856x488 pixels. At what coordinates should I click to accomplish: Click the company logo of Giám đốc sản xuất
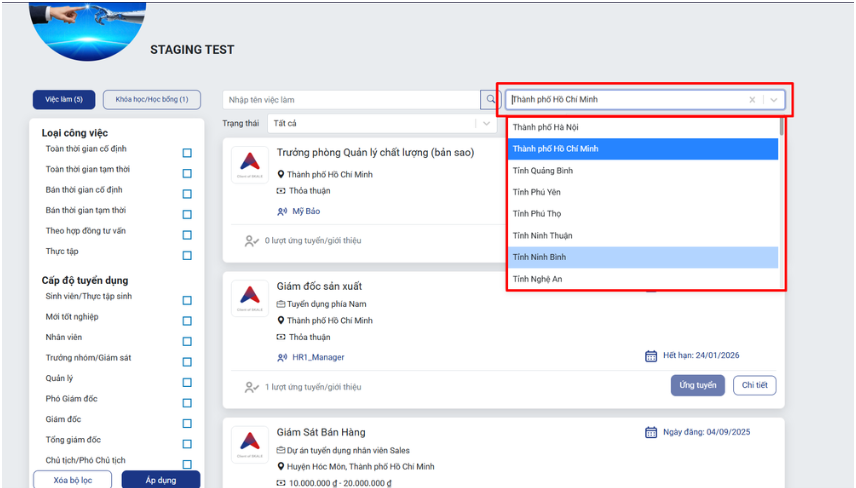pos(250,298)
